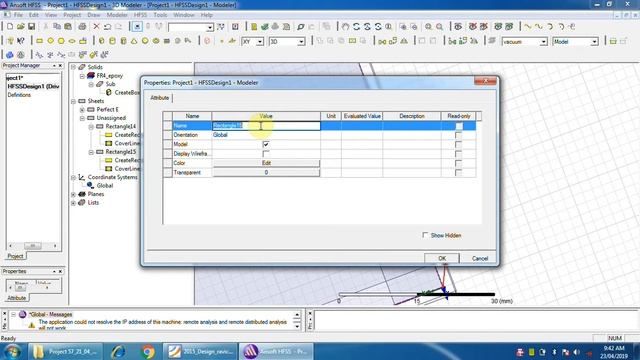The width and height of the screenshot is (640, 360).
Task: Click the New project toolbar icon
Action: click(9, 27)
